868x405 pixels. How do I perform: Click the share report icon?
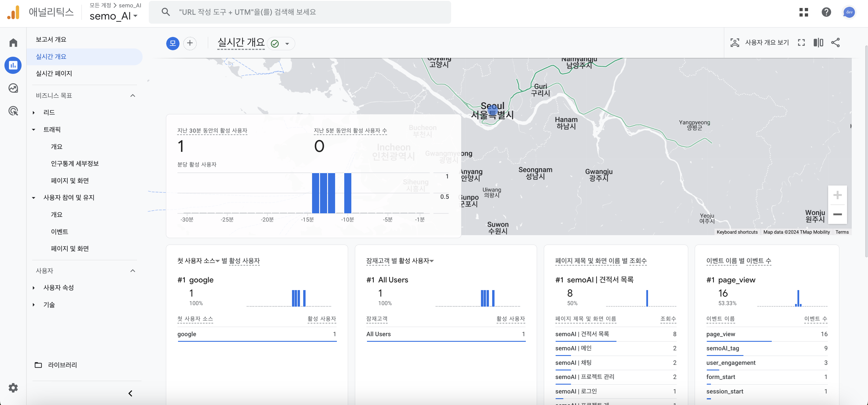coord(835,43)
